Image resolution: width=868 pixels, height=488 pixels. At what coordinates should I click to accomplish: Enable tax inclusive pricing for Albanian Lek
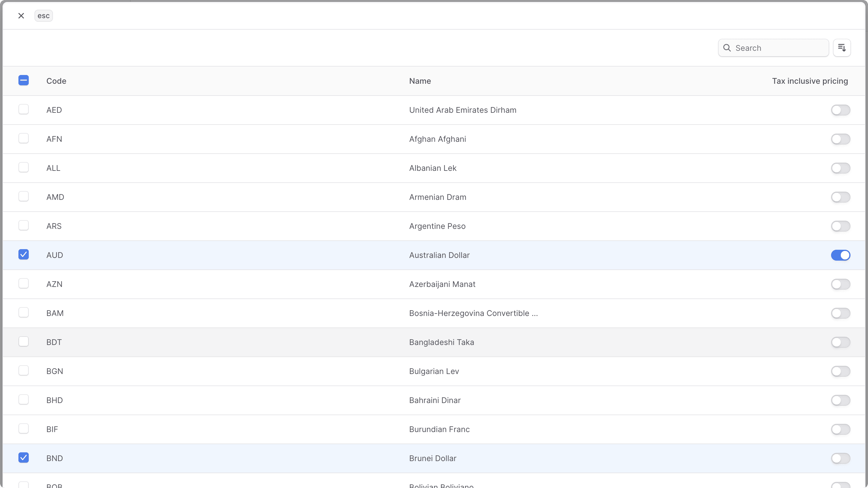click(x=840, y=168)
